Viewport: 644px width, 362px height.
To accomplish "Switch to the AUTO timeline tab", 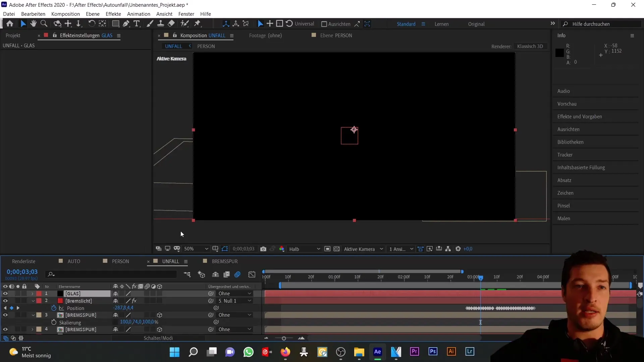I will click(74, 261).
